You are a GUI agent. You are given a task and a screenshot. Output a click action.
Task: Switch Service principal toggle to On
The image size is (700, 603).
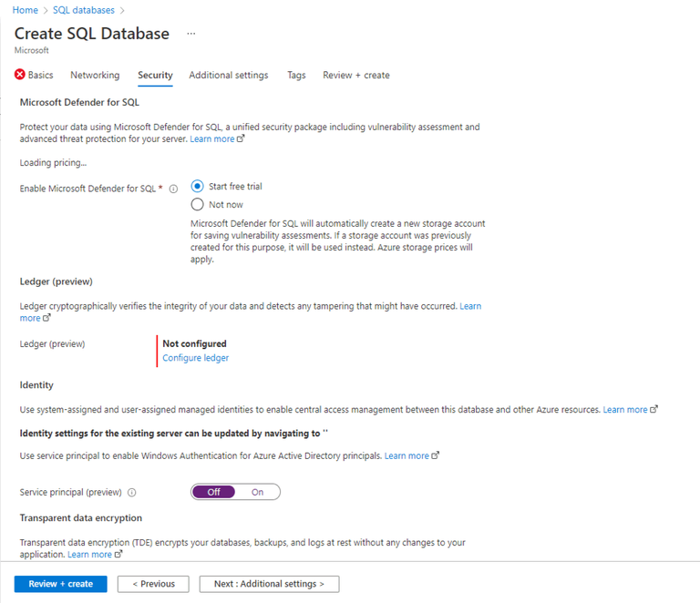coord(257,492)
